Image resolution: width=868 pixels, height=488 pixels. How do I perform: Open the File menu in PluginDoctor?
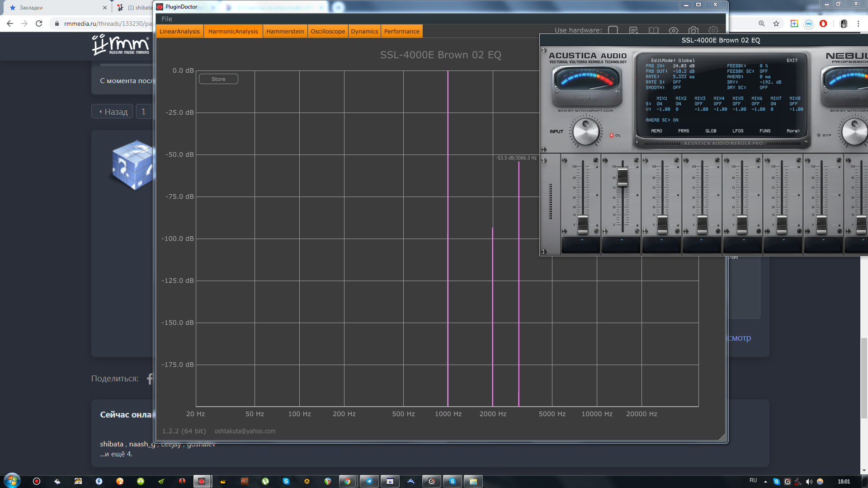pos(166,19)
